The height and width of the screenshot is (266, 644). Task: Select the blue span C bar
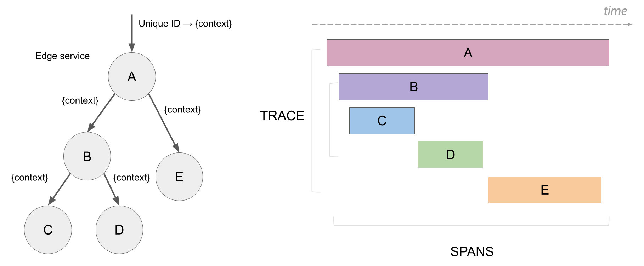[x=382, y=121]
